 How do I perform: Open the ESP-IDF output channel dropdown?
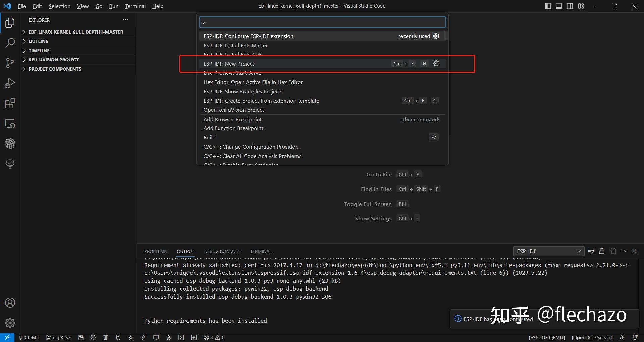pos(549,251)
